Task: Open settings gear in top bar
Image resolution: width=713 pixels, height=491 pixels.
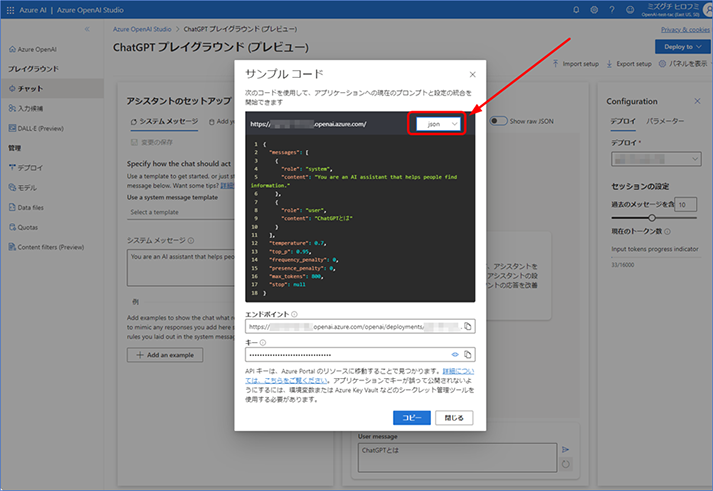Action: [x=594, y=10]
